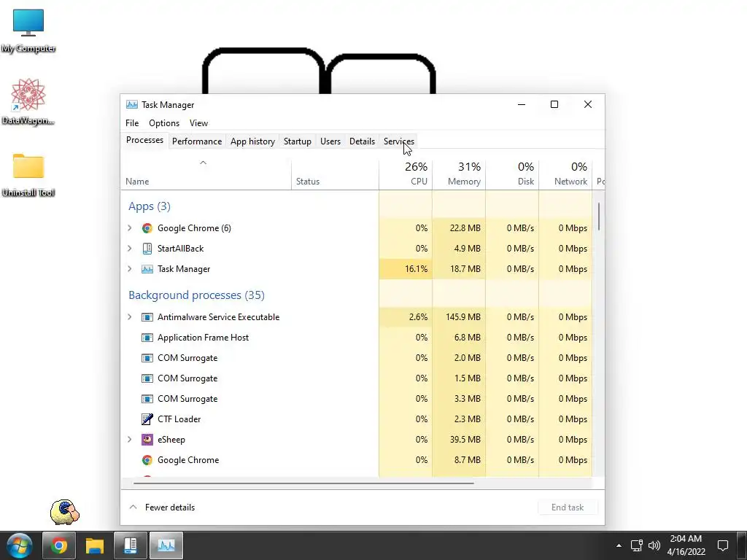Open the Options menu

pos(164,122)
